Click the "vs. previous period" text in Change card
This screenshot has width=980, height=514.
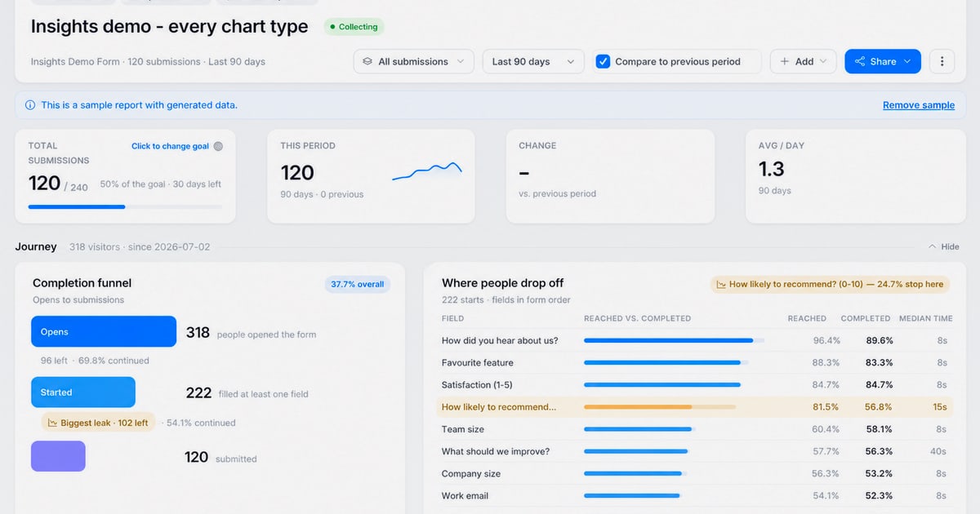tap(558, 194)
